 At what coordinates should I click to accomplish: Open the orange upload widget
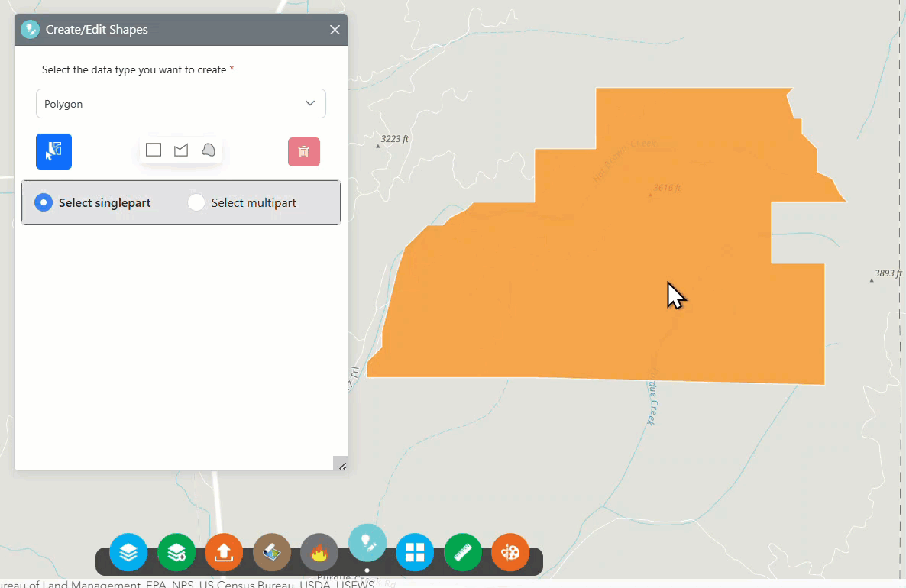[x=224, y=552]
